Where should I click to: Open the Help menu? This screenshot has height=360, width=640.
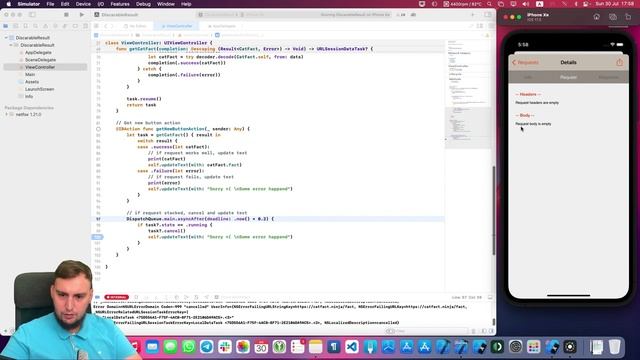pos(186,4)
